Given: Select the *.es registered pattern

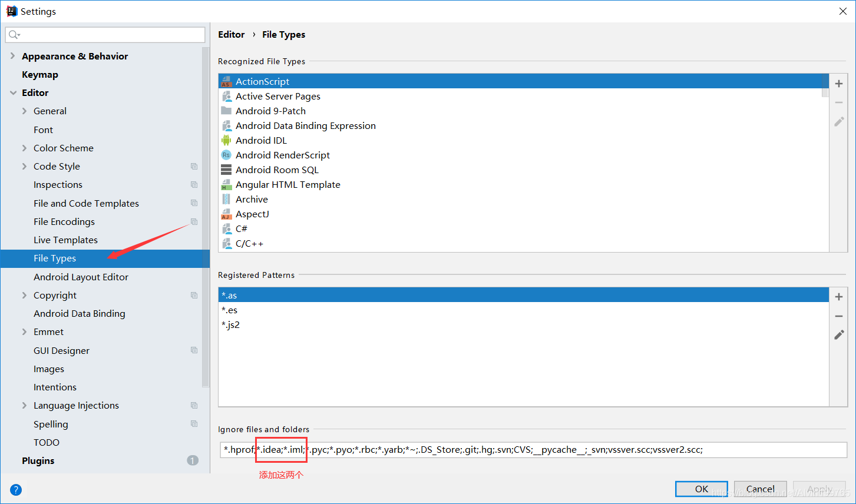Looking at the screenshot, I should (230, 310).
